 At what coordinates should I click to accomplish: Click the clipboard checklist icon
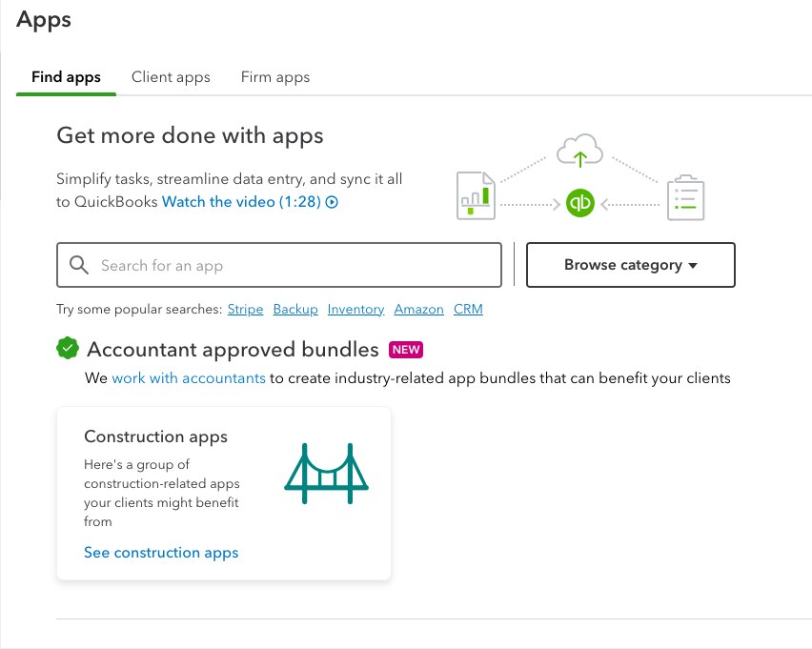(x=685, y=197)
